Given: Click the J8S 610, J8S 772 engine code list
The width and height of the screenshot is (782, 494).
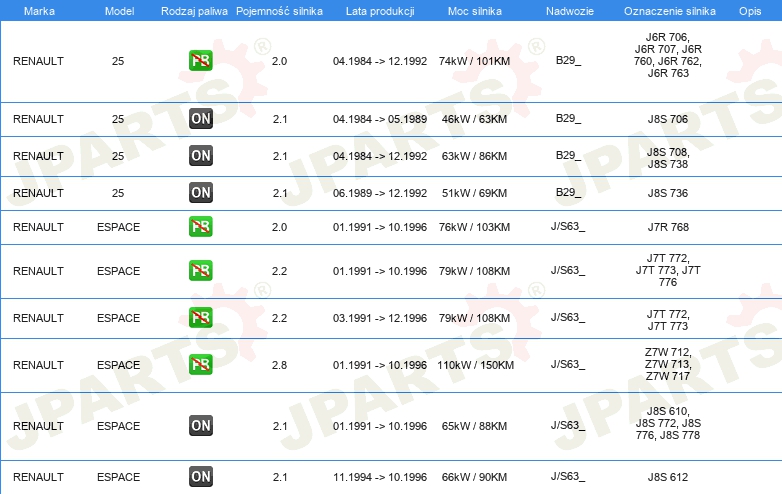Looking at the screenshot, I should coord(668,423).
